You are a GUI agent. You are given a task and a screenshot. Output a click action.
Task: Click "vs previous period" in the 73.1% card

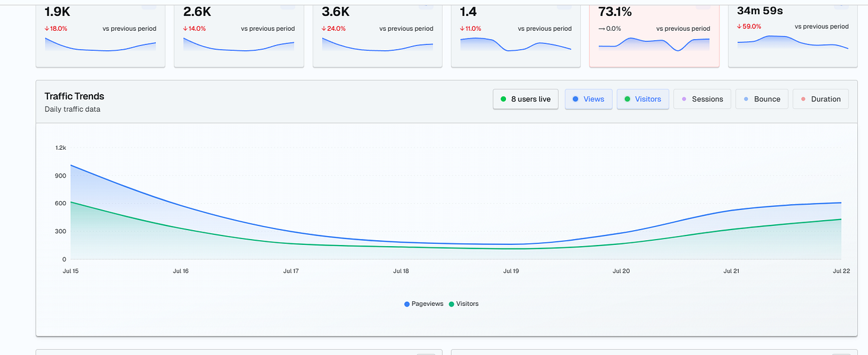point(683,28)
